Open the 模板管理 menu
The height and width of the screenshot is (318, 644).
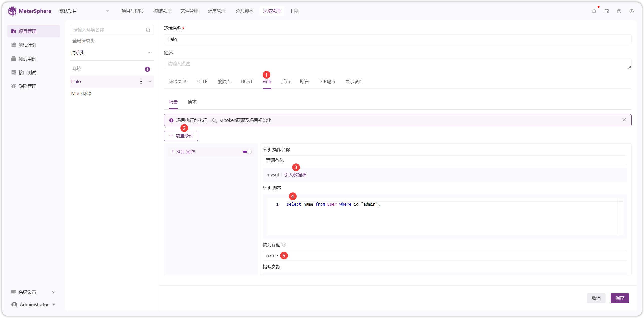click(x=162, y=11)
